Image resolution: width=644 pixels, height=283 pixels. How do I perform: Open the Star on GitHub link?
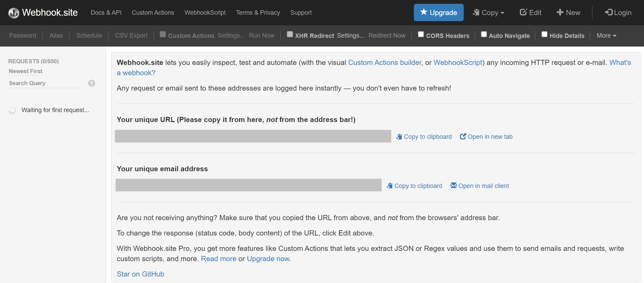tap(140, 274)
